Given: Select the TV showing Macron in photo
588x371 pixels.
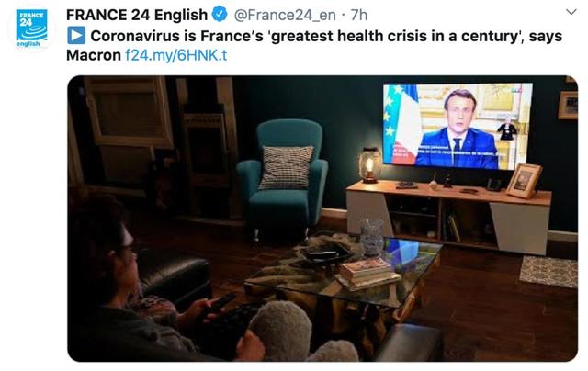Looking at the screenshot, I should [x=458, y=126].
